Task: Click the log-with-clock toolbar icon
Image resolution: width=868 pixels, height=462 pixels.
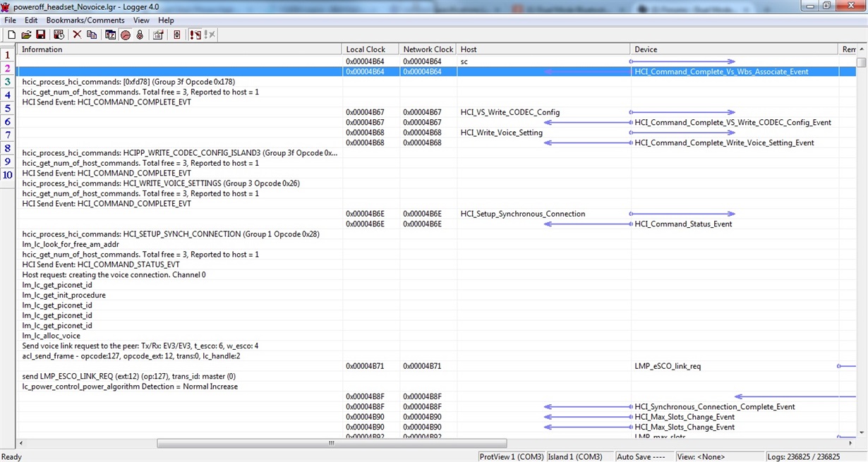Action: (x=59, y=35)
